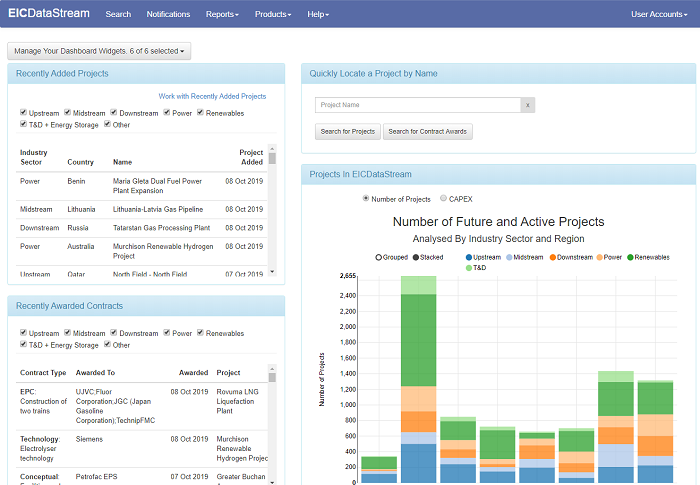Toggle T&D + Energy Storage in Recently Added Projects

pyautogui.click(x=23, y=124)
